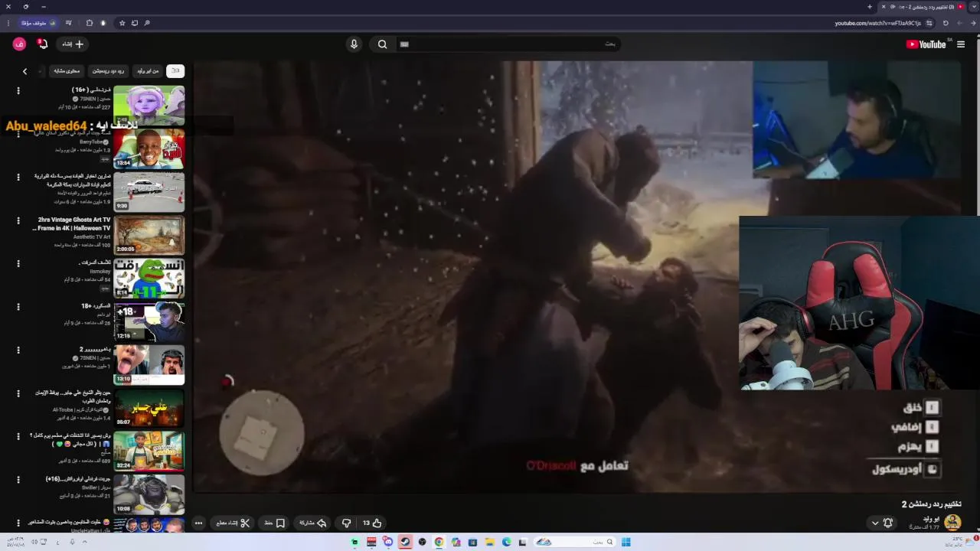This screenshot has height=551, width=980.
Task: Open options menu for Pepe frog video
Action: 18,263
